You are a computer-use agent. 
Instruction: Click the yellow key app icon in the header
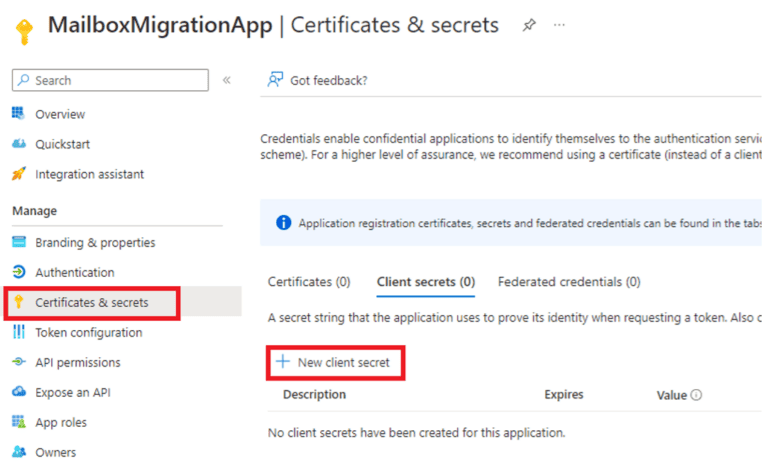click(24, 32)
